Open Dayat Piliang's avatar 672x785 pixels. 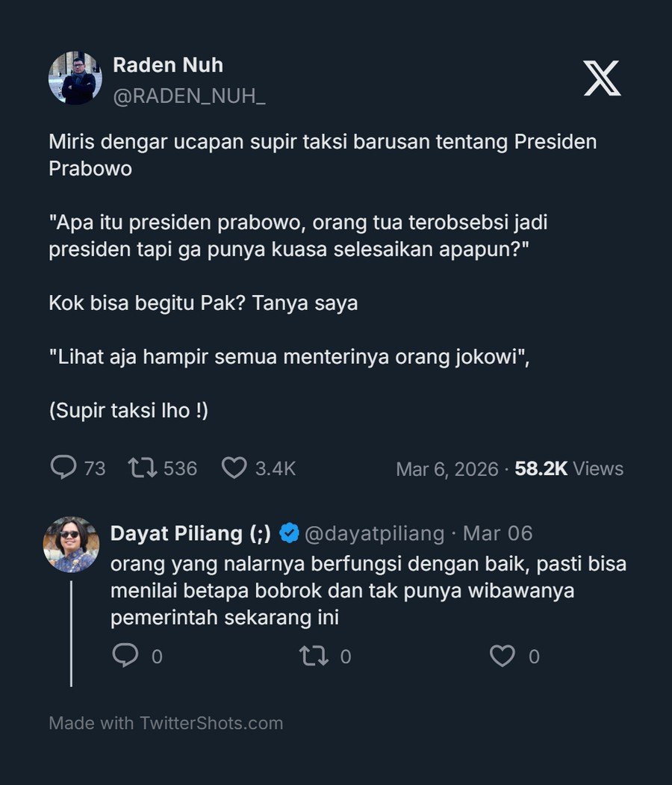click(72, 544)
